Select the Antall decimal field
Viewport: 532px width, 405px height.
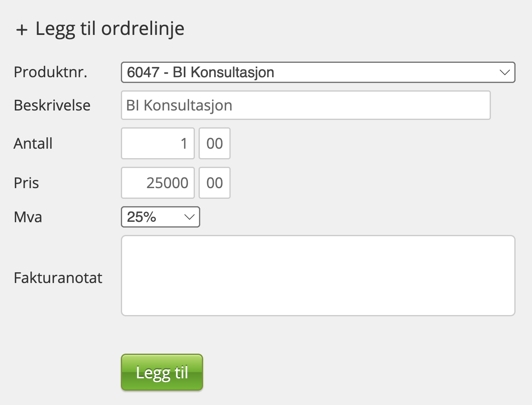coord(215,143)
